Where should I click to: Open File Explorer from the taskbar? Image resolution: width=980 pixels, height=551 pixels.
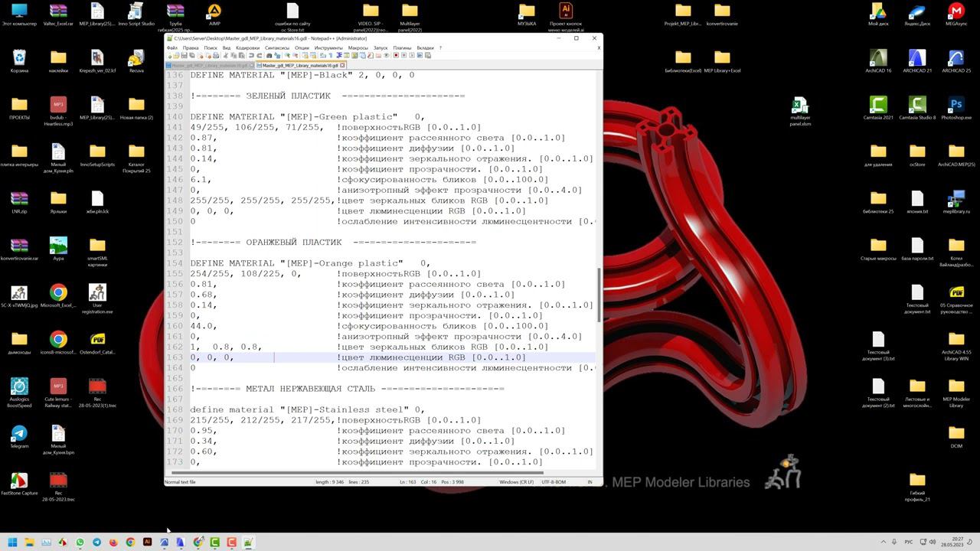coord(30,542)
